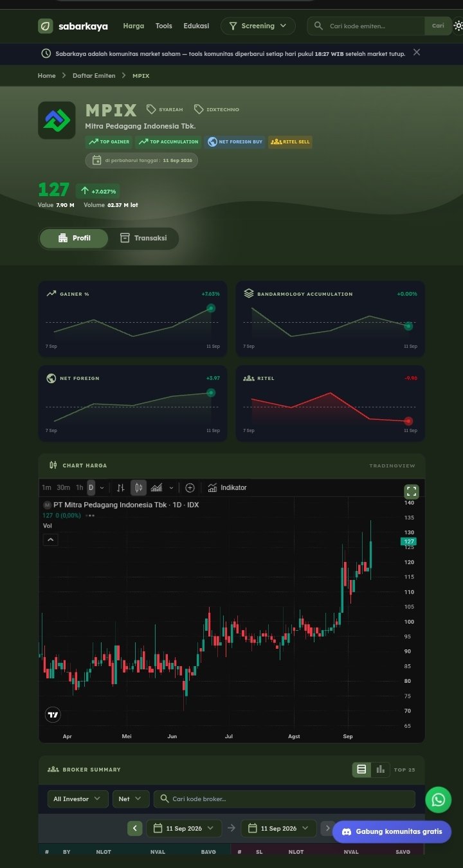Viewport: 463px width, 868px height.
Task: Click the Gainer % trend icon
Action: pyautogui.click(x=51, y=294)
